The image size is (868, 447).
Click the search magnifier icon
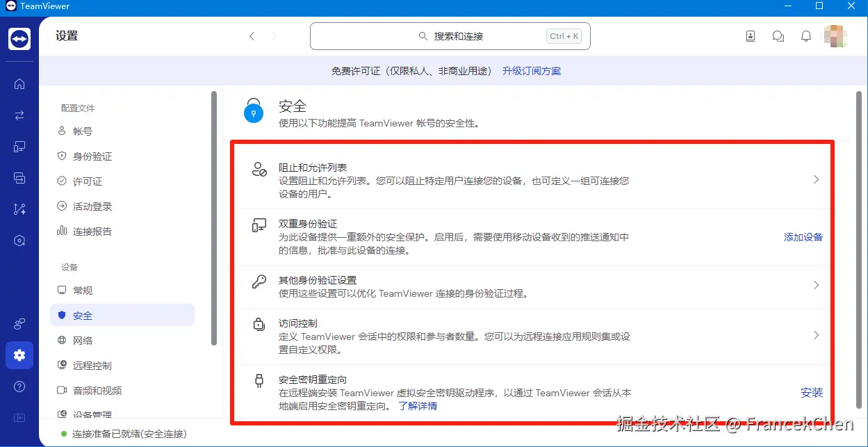[423, 36]
